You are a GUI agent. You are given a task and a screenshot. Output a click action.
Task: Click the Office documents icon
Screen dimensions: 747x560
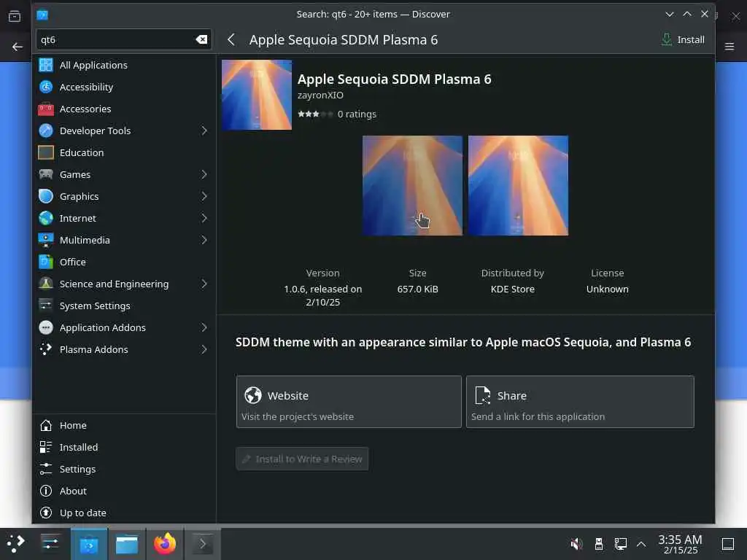tap(46, 262)
